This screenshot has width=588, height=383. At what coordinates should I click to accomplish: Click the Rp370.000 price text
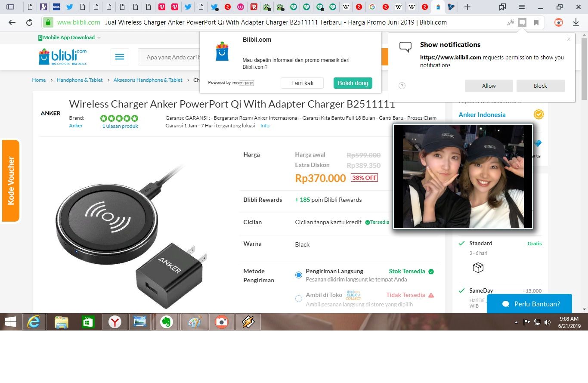320,178
